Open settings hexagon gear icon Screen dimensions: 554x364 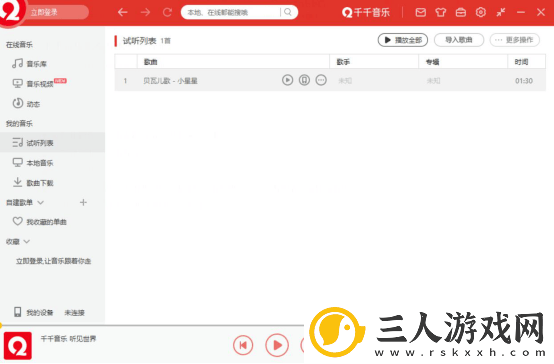(x=481, y=13)
